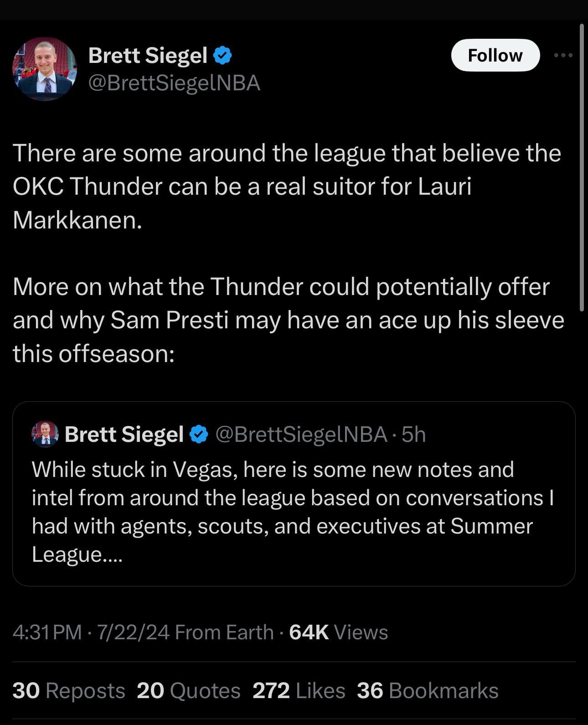Image resolution: width=588 pixels, height=725 pixels.
Task: Open the @BrettSiegelNBA handle under author name
Action: click(174, 83)
